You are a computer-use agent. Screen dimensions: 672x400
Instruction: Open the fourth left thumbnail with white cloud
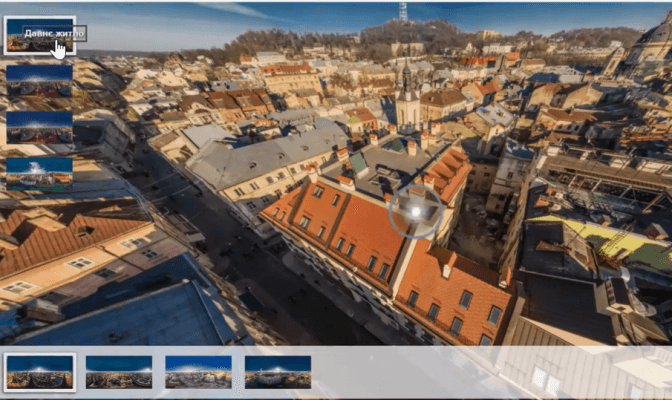point(39,173)
